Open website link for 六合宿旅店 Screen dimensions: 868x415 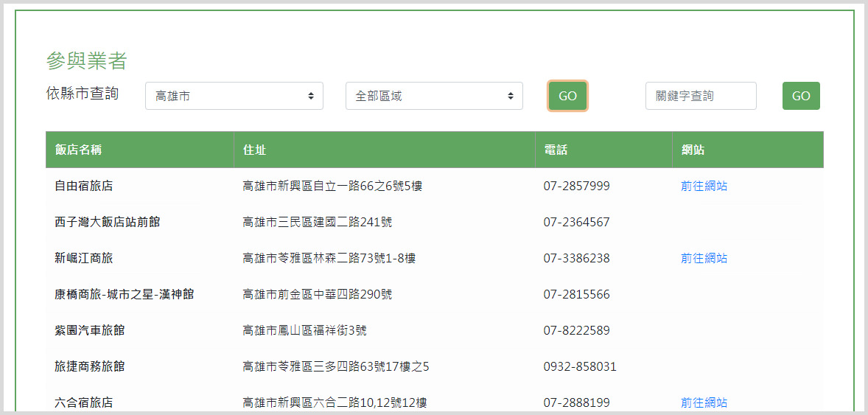[704, 402]
